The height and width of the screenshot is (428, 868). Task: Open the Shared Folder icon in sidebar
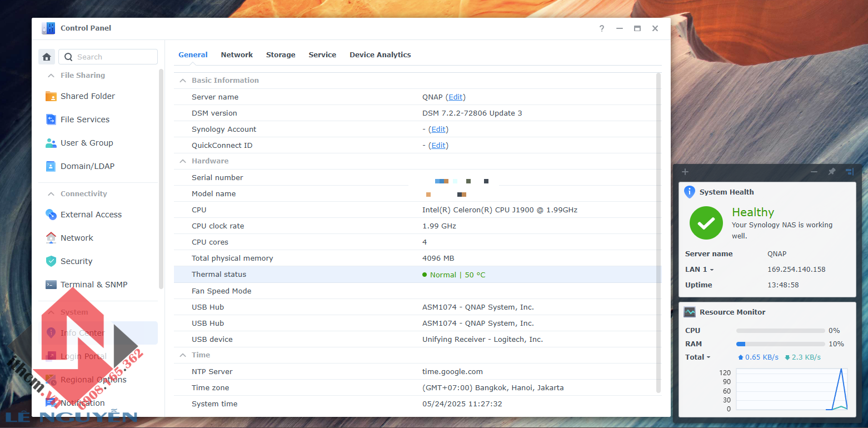click(51, 96)
